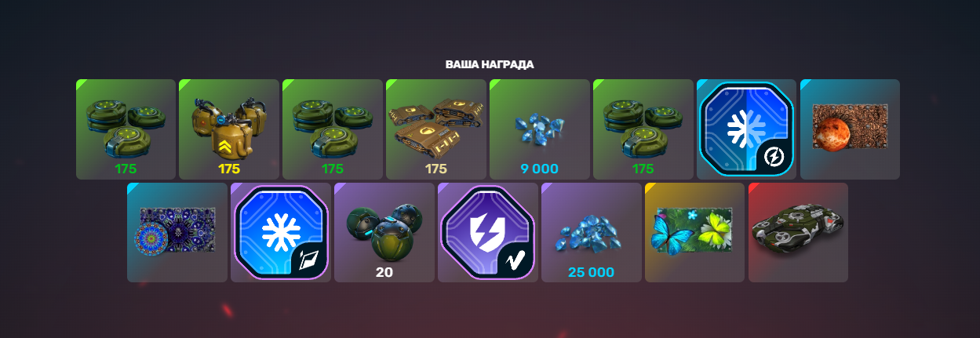Click the purple-bordered snowflake augment with flag badge

tap(280, 233)
